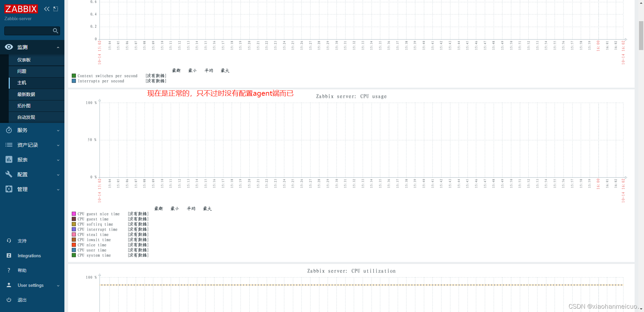Click the Context switches per second legend label
The image size is (644, 312).
[108, 76]
